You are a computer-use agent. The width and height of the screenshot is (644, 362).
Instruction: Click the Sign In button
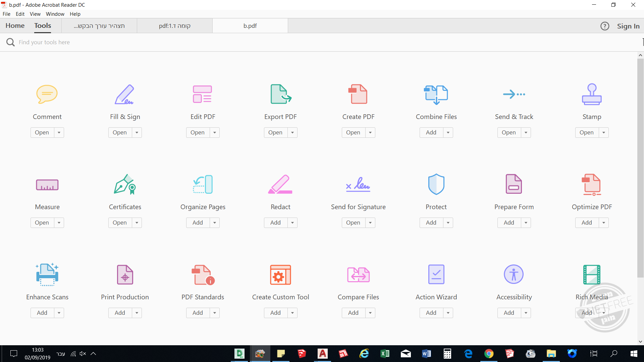tap(629, 26)
